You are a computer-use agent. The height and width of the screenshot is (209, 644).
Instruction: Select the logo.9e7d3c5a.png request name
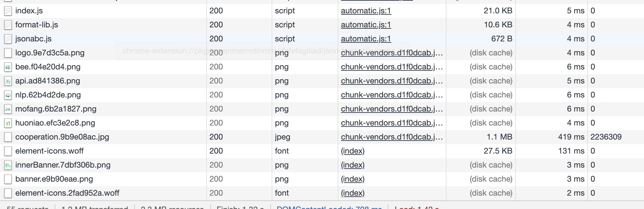pyautogui.click(x=50, y=53)
